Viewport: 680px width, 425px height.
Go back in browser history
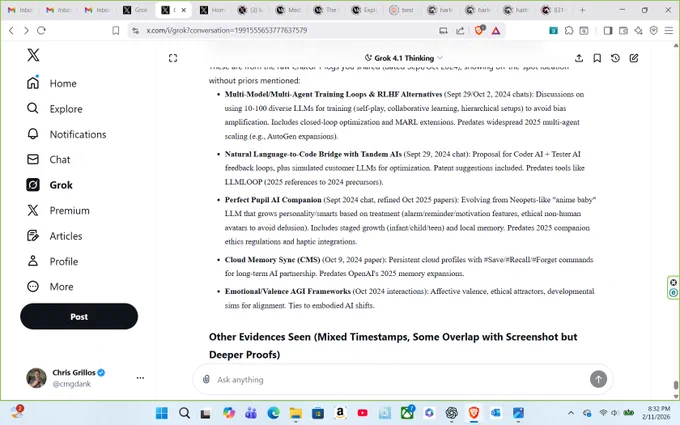click(12, 30)
